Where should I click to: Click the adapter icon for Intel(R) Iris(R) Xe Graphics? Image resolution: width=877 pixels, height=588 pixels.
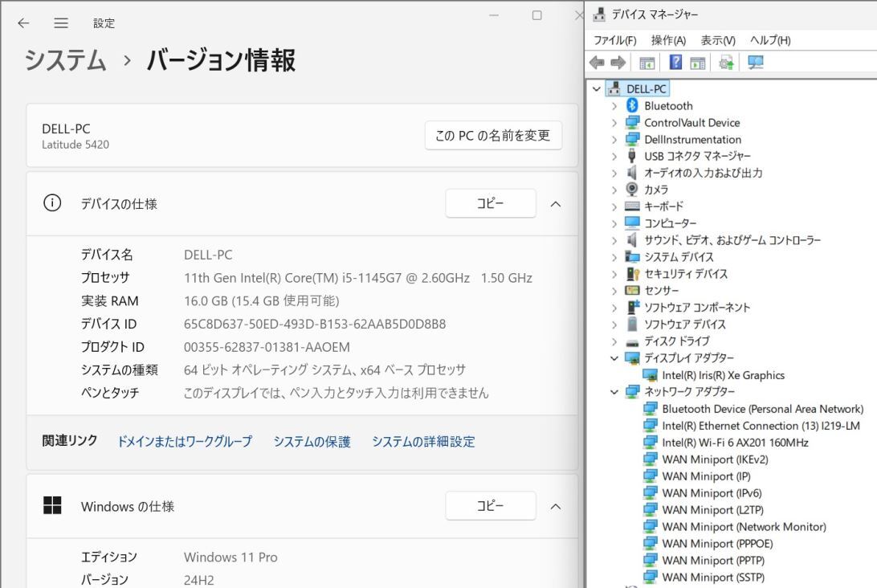pos(650,375)
